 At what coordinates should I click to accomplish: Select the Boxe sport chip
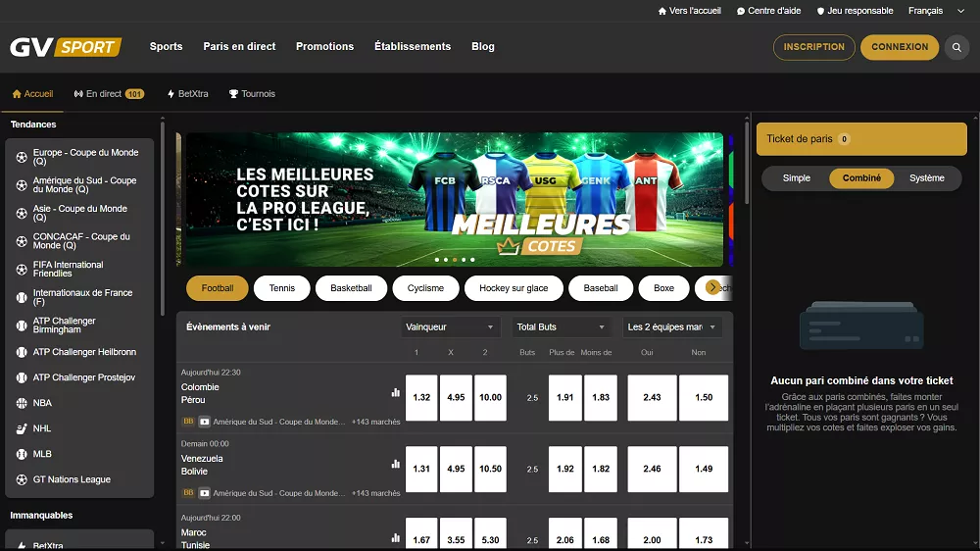(x=663, y=288)
